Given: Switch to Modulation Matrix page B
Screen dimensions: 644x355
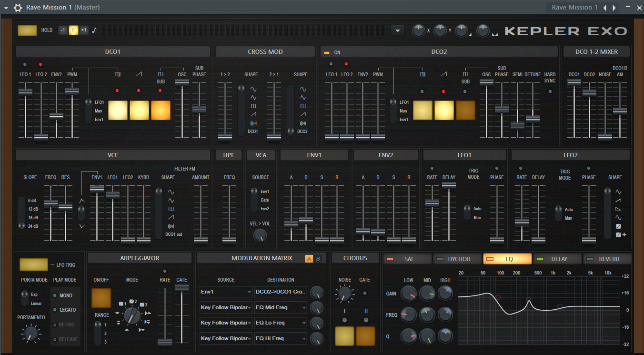Looking at the screenshot, I should pyautogui.click(x=319, y=259).
